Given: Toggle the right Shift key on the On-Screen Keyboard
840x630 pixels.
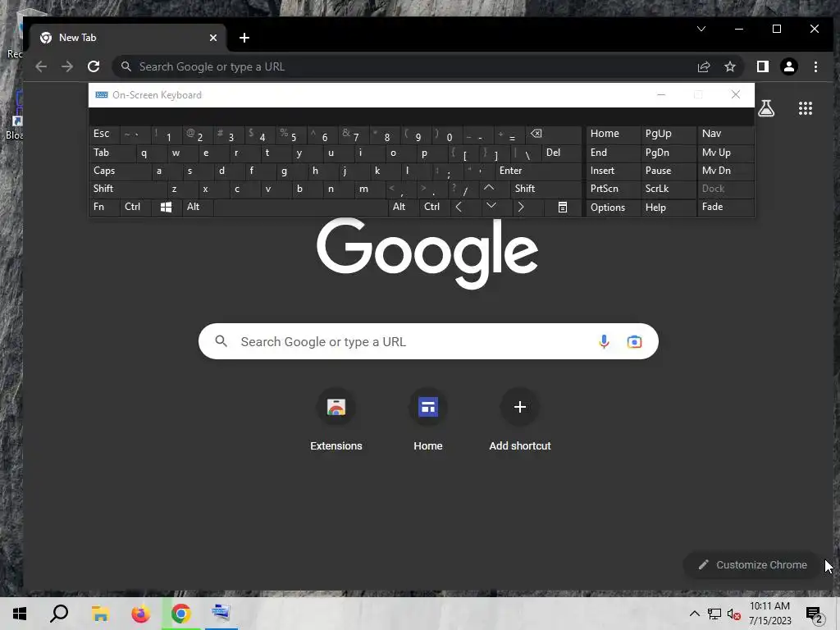Looking at the screenshot, I should [546, 189].
